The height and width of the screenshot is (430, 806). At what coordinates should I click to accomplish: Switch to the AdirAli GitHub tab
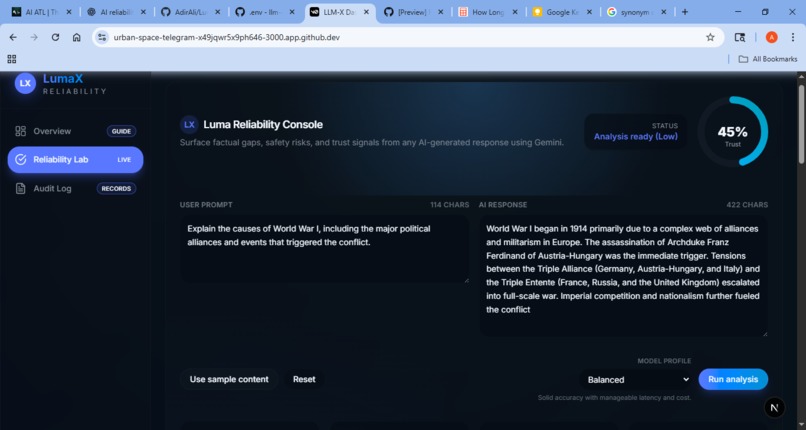[x=191, y=12]
